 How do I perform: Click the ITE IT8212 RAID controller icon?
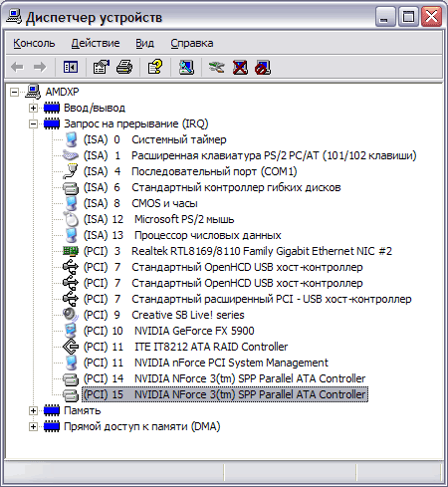coord(71,347)
